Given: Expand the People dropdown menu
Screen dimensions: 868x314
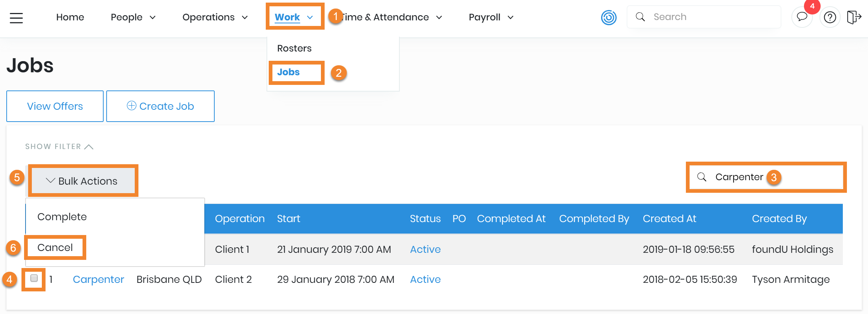Looking at the screenshot, I should 133,17.
